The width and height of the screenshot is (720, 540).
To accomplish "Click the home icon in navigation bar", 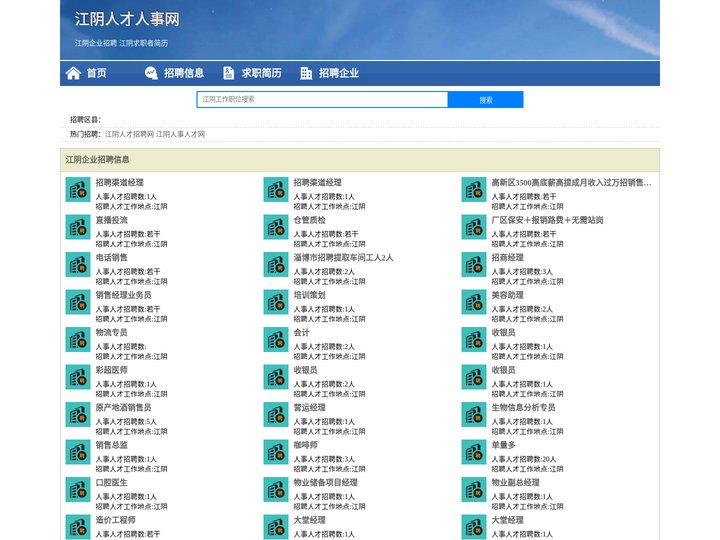I will [x=73, y=73].
